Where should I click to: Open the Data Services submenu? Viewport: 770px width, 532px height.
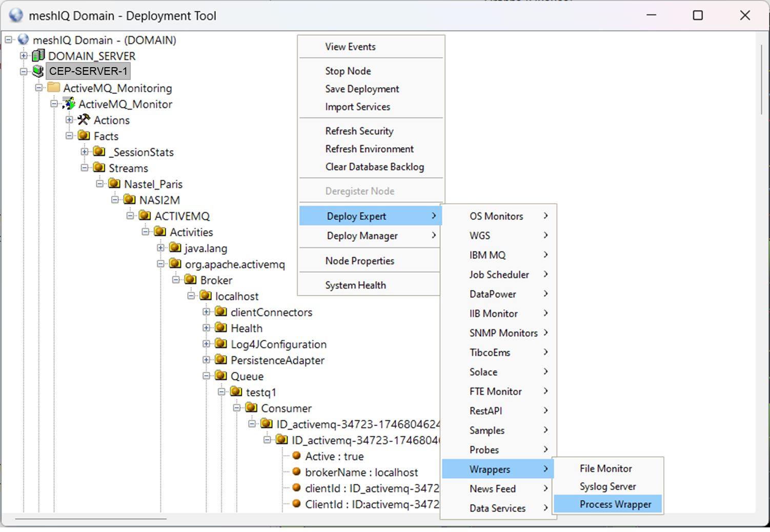tap(498, 508)
